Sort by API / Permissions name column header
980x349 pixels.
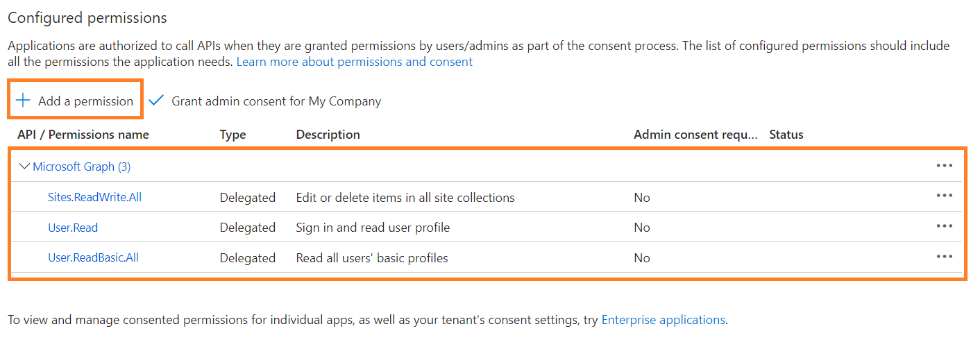pos(83,135)
